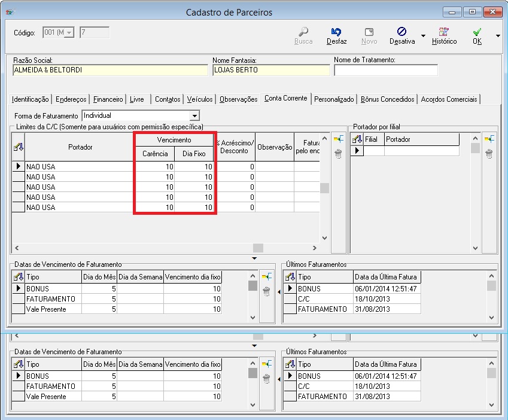Open the dropdown arrow next to Desativa
This screenshot has width=508, height=420.
[x=423, y=36]
